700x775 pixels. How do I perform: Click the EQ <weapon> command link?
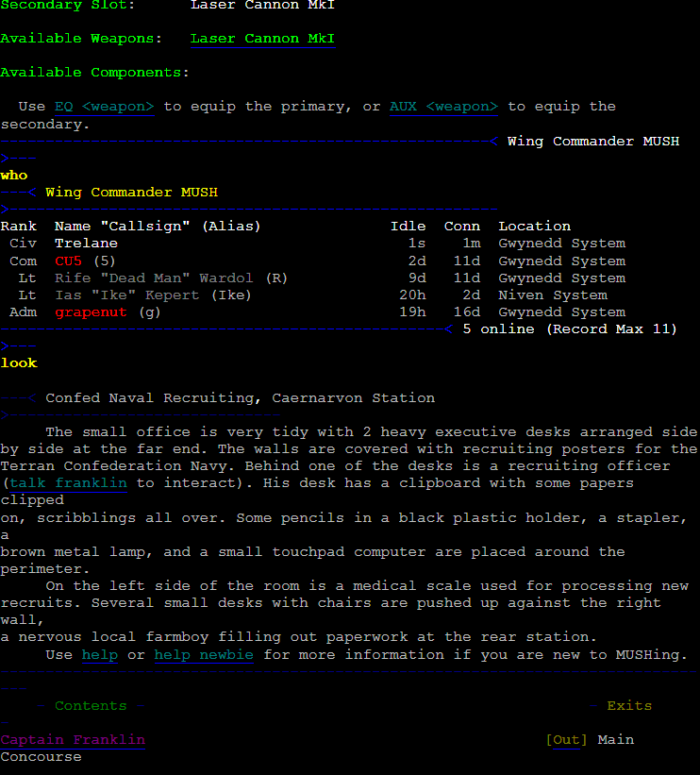click(x=104, y=107)
